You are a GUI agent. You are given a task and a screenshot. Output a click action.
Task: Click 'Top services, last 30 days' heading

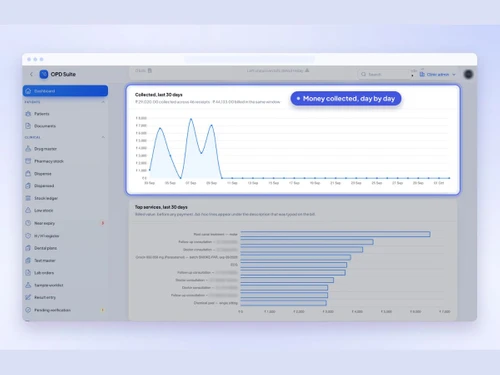tap(161, 207)
